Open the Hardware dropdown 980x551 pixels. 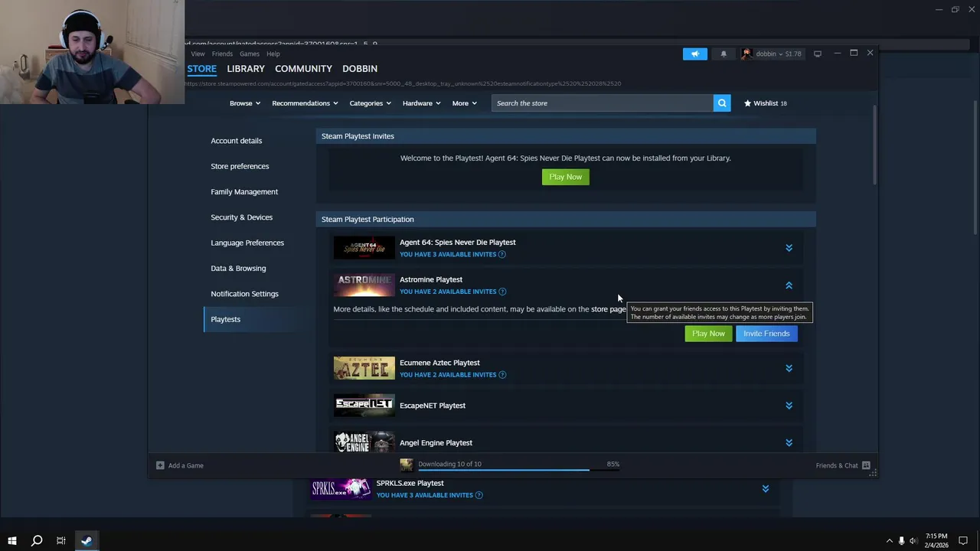pyautogui.click(x=421, y=103)
